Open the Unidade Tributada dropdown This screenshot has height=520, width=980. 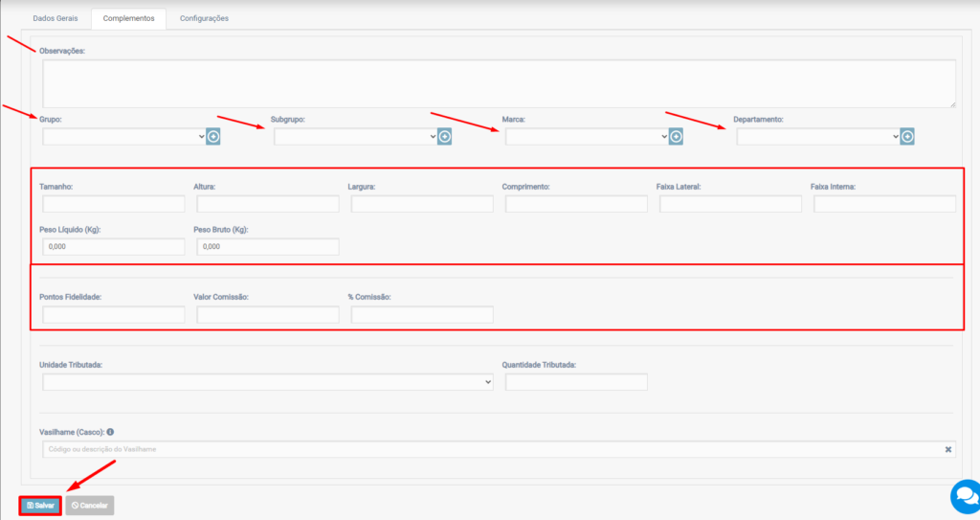267,382
